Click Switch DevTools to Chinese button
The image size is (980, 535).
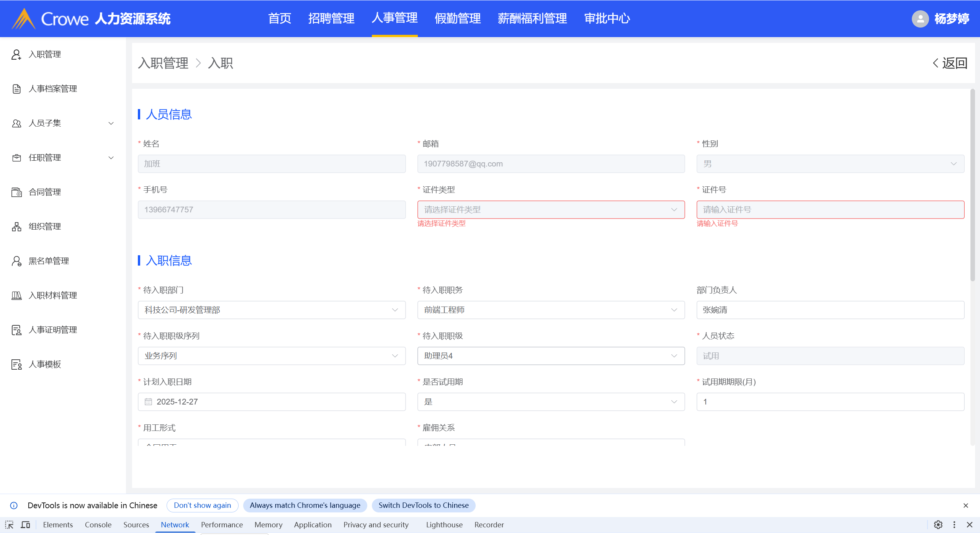423,505
